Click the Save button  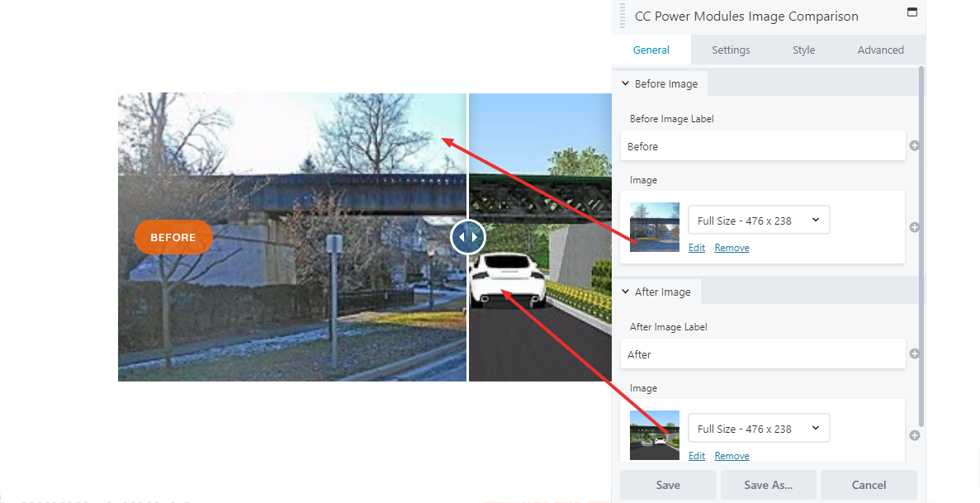(x=668, y=485)
